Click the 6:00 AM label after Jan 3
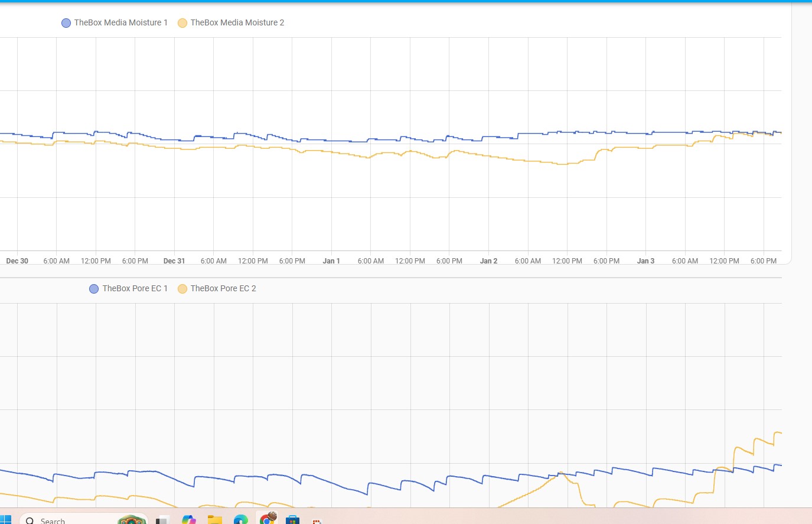Viewport: 812px width, 524px height. point(684,261)
